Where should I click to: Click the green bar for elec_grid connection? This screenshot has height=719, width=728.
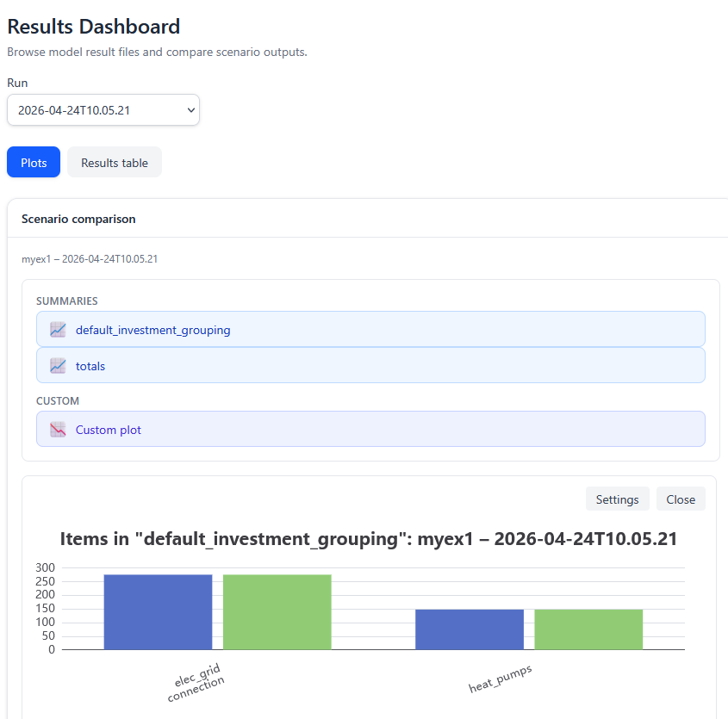coord(277,611)
